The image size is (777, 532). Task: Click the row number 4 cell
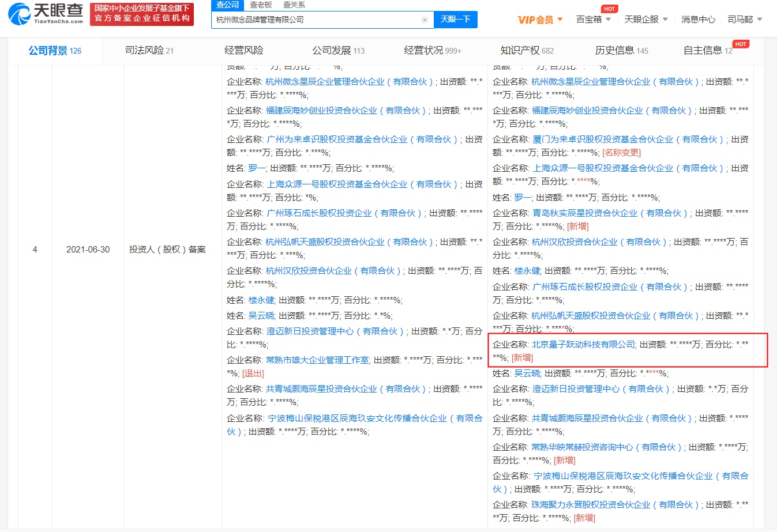[35, 250]
